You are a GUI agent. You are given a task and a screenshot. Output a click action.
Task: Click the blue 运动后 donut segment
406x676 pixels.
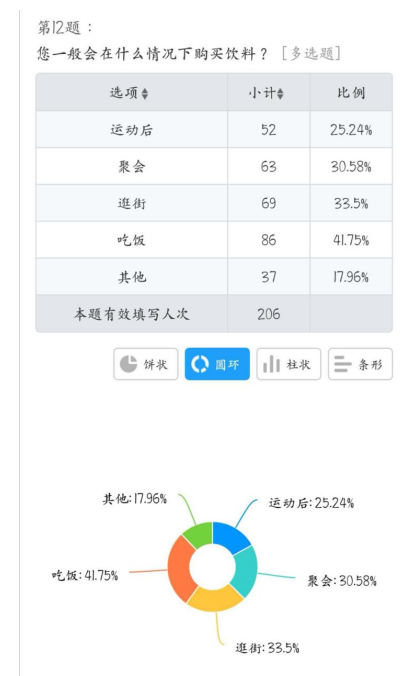[233, 536]
